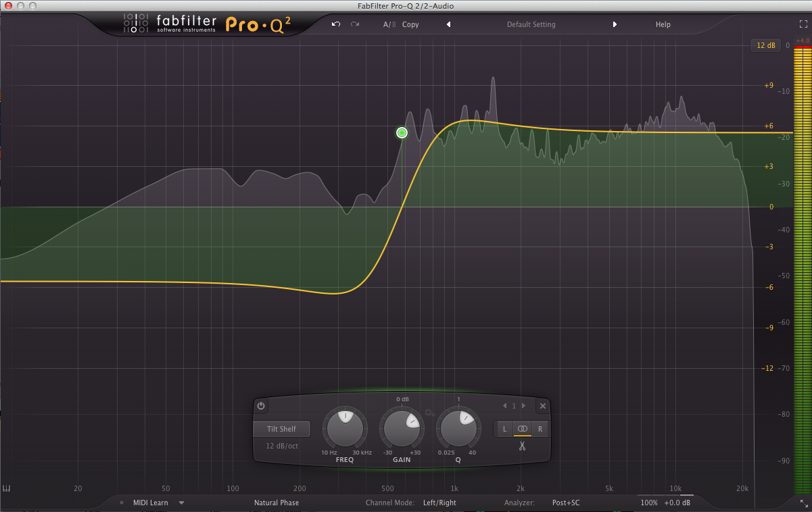Screen dimensions: 812x512
Task: Click the output level meter
Action: click(x=802, y=272)
